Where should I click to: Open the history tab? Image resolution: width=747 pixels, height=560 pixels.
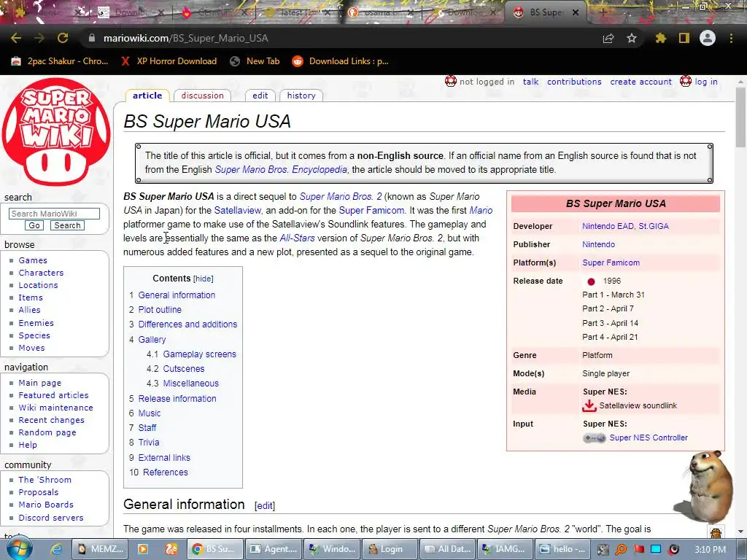(x=301, y=96)
